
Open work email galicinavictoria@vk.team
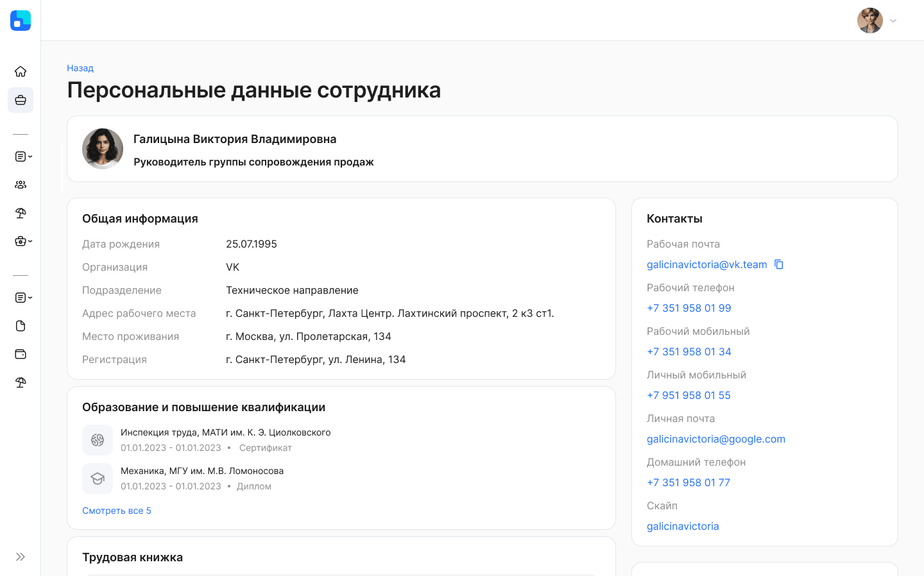coord(707,264)
